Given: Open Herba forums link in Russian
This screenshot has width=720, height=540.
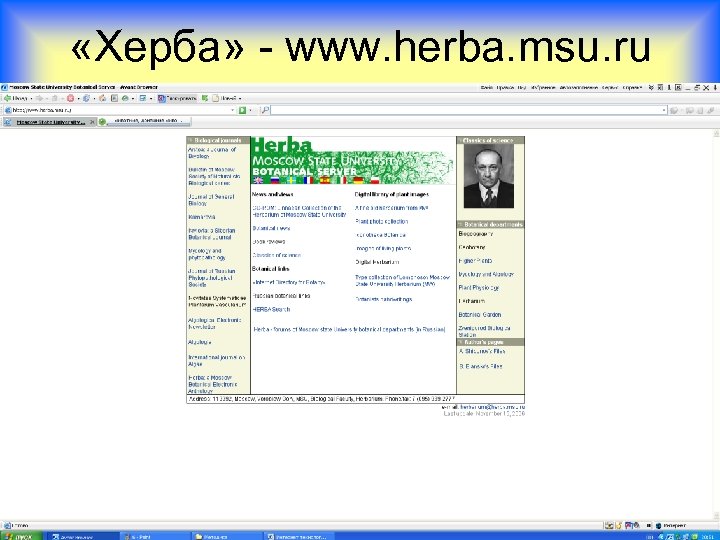Looking at the screenshot, I should (349, 329).
